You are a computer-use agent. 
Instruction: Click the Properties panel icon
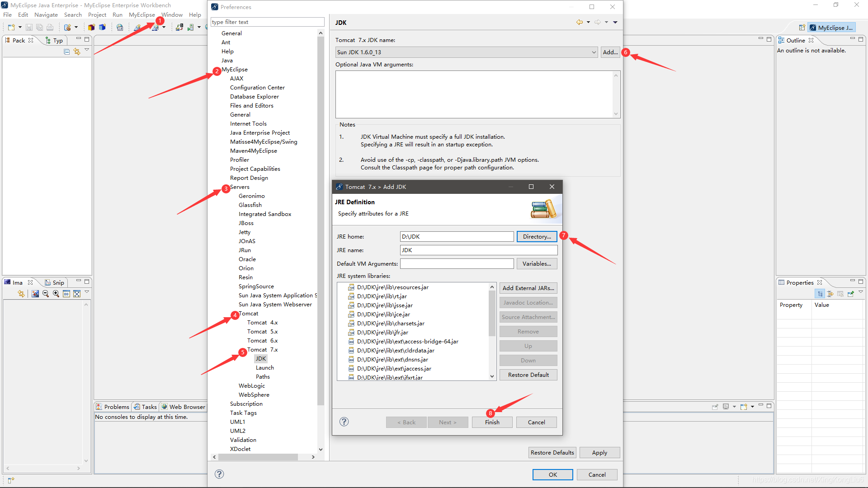[x=780, y=281]
